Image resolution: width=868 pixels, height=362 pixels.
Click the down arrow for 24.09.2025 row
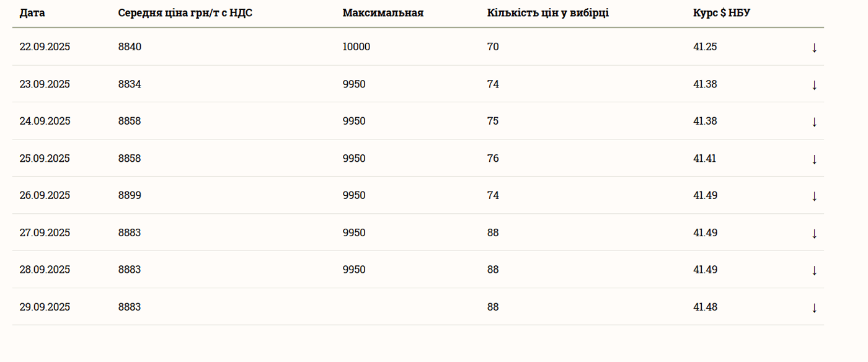[814, 122]
